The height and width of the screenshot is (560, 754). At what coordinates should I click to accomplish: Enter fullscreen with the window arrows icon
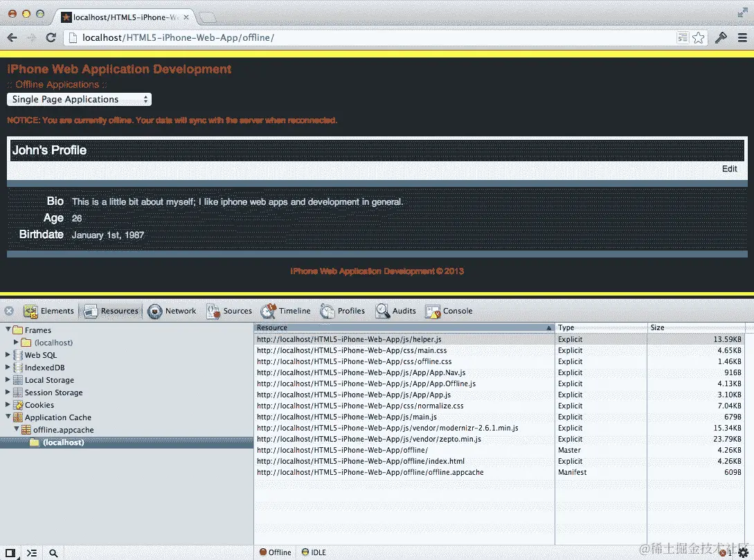coord(742,13)
